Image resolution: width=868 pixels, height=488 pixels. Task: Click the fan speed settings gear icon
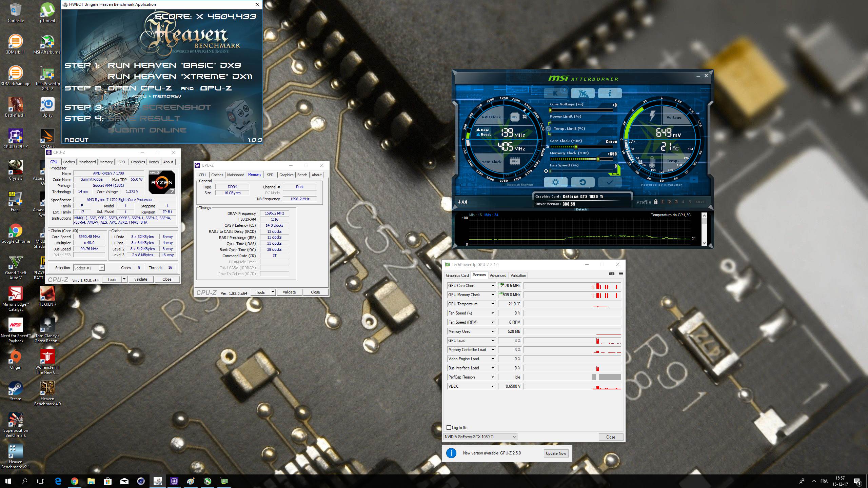click(x=546, y=171)
